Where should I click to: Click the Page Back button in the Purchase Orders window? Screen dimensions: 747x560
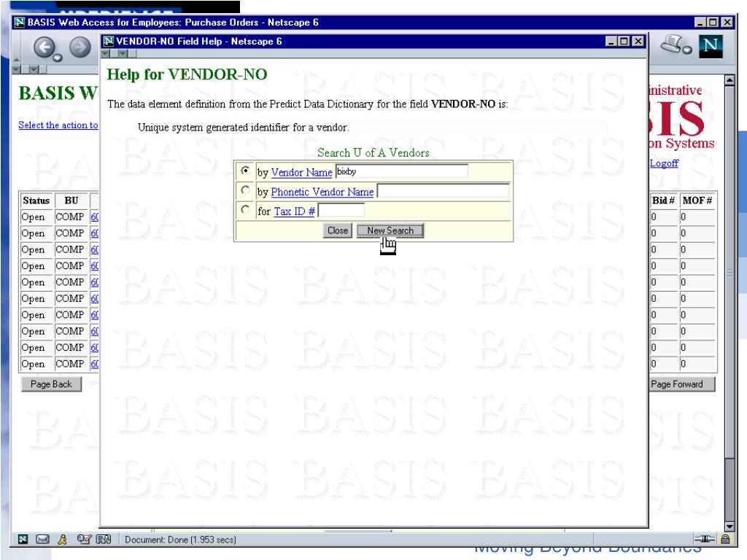tap(52, 384)
